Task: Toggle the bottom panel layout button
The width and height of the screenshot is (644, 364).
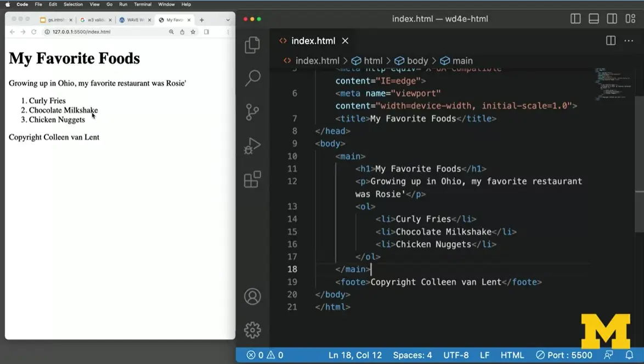Action: pyautogui.click(x=594, y=19)
